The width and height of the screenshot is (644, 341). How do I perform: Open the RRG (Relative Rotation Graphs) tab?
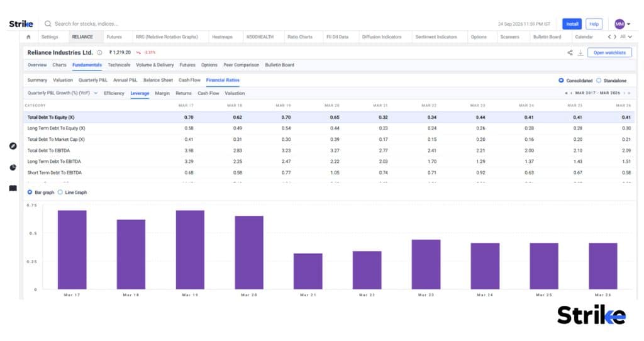(x=167, y=37)
